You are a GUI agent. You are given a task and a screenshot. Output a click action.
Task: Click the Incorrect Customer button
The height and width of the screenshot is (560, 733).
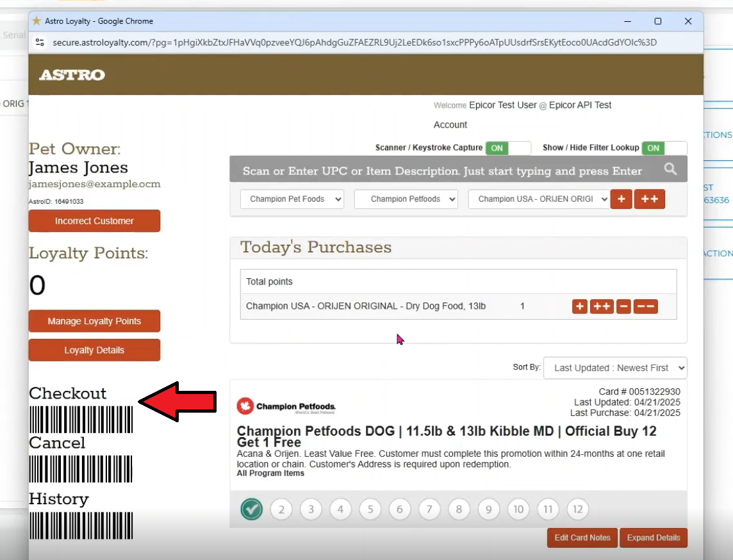point(94,221)
